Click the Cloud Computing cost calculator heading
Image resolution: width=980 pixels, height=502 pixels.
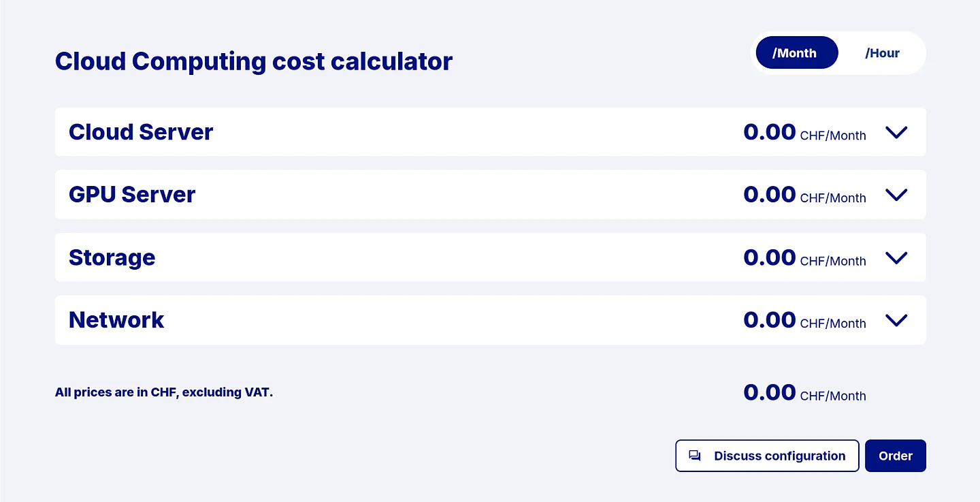coord(254,61)
